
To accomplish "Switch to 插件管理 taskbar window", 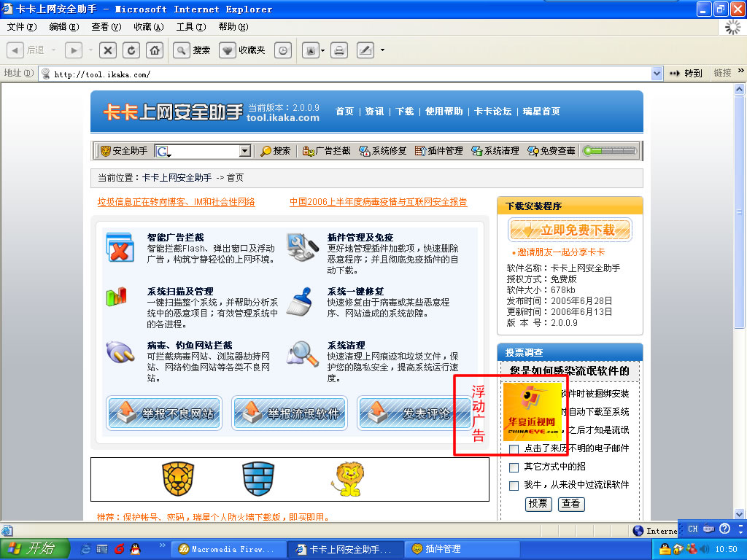I will 462,549.
